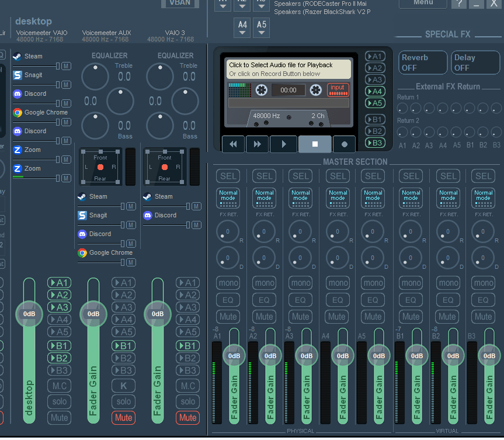The width and height of the screenshot is (504, 440).
Task: Click the A1 bus FX return reverb knob
Action: [x=228, y=231]
